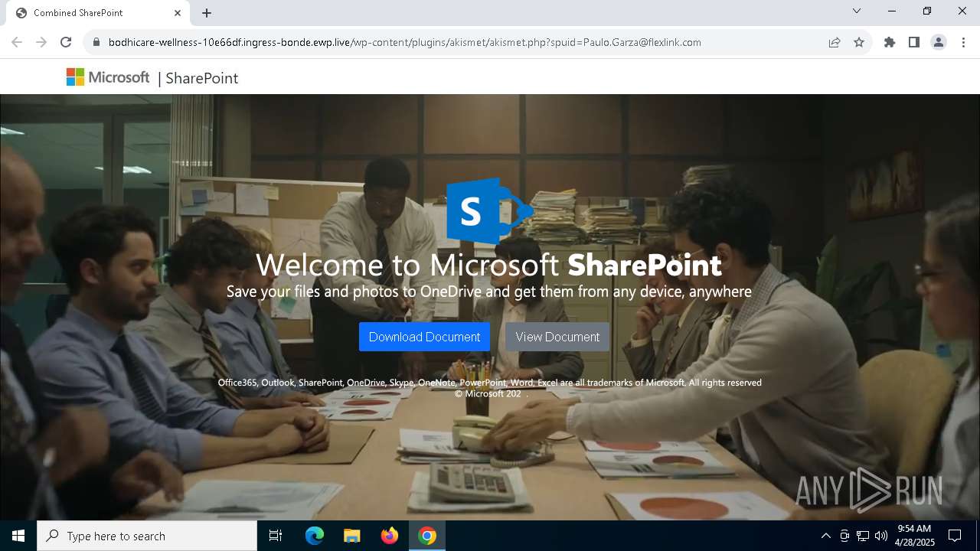The height and width of the screenshot is (551, 980).
Task: Click the address bar URL
Action: 404,42
